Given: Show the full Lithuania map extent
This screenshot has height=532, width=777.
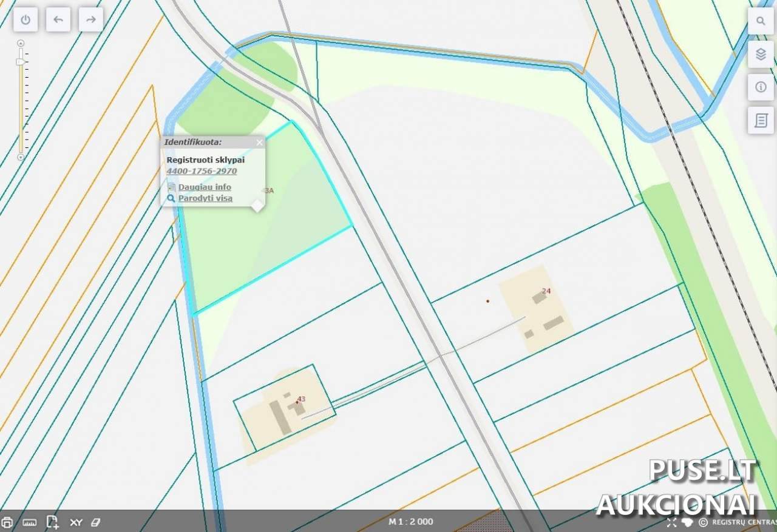Looking at the screenshot, I should click(x=687, y=522).
